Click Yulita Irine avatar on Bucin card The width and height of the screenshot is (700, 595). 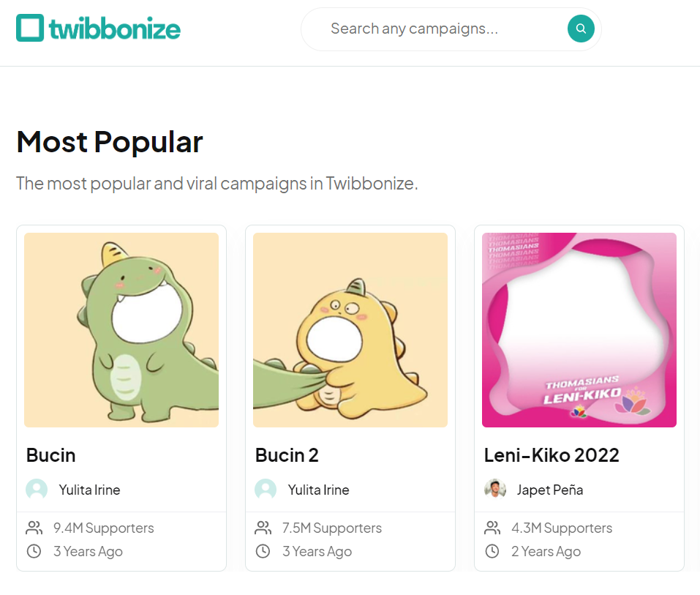pyautogui.click(x=37, y=490)
